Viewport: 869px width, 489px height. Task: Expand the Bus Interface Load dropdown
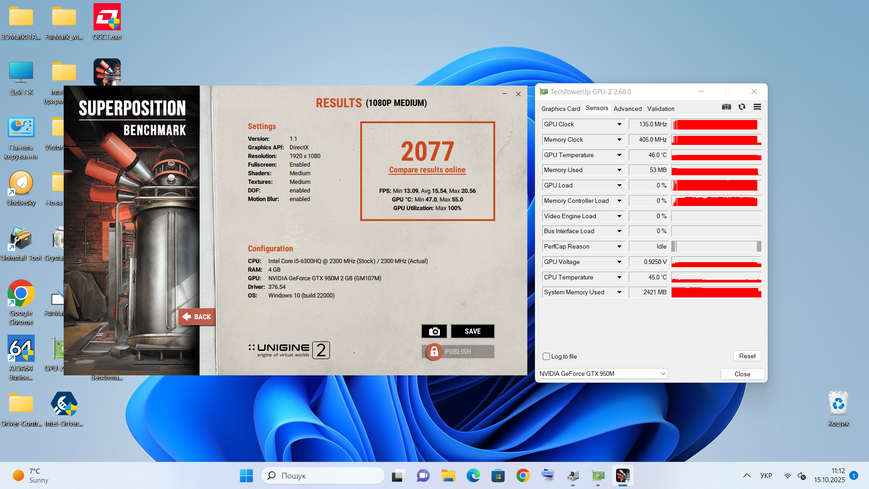click(619, 231)
